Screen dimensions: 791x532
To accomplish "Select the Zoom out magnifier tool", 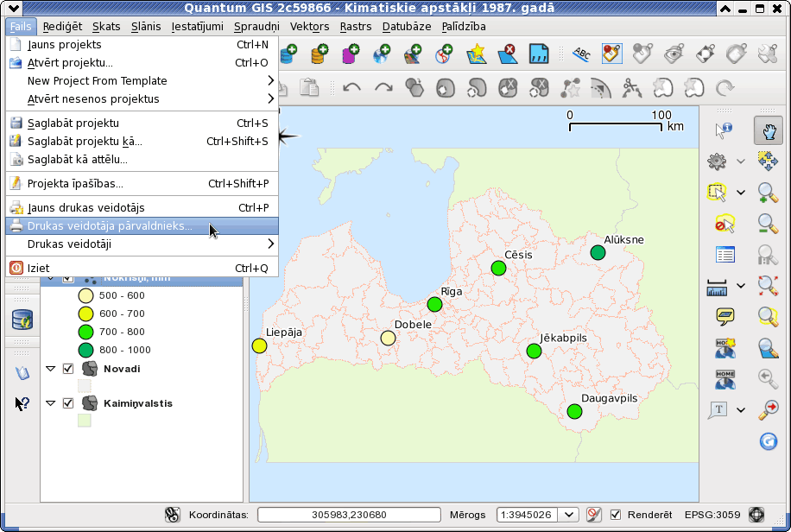I will 768,224.
